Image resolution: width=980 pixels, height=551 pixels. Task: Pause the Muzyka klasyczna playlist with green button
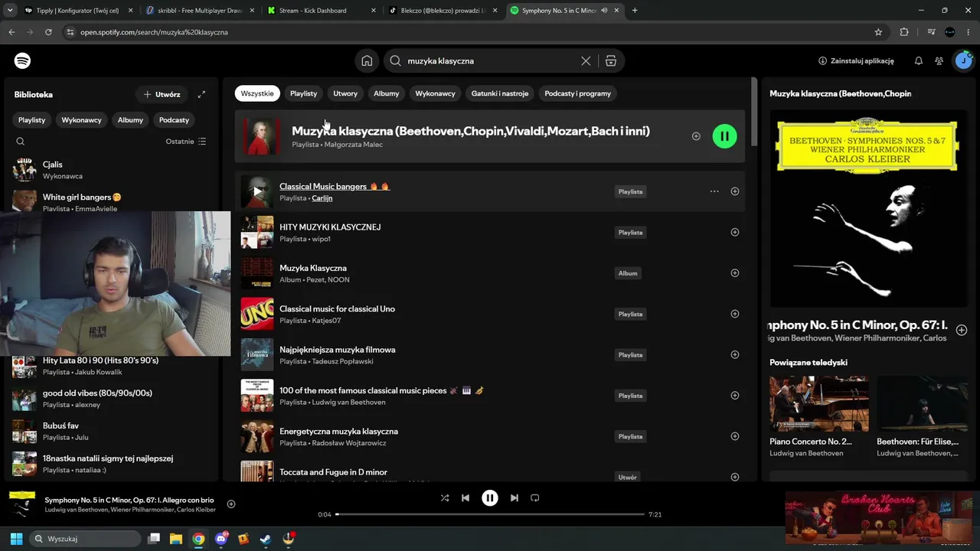pos(724,136)
